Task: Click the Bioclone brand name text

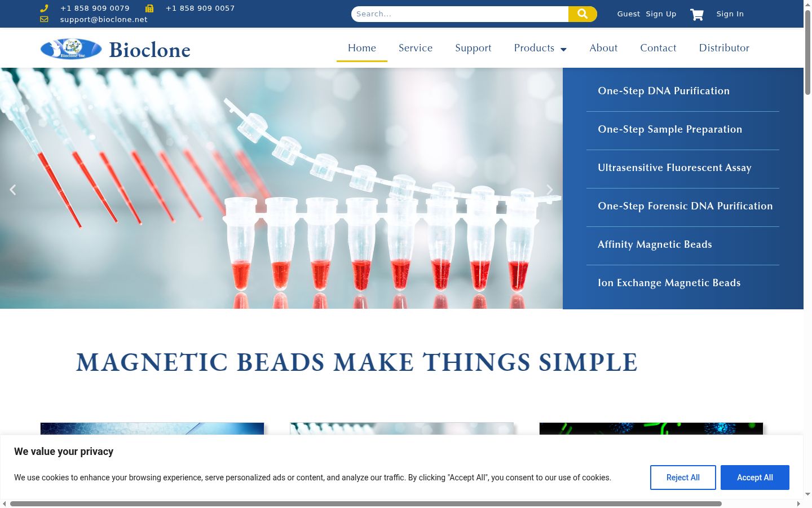Action: click(x=149, y=50)
